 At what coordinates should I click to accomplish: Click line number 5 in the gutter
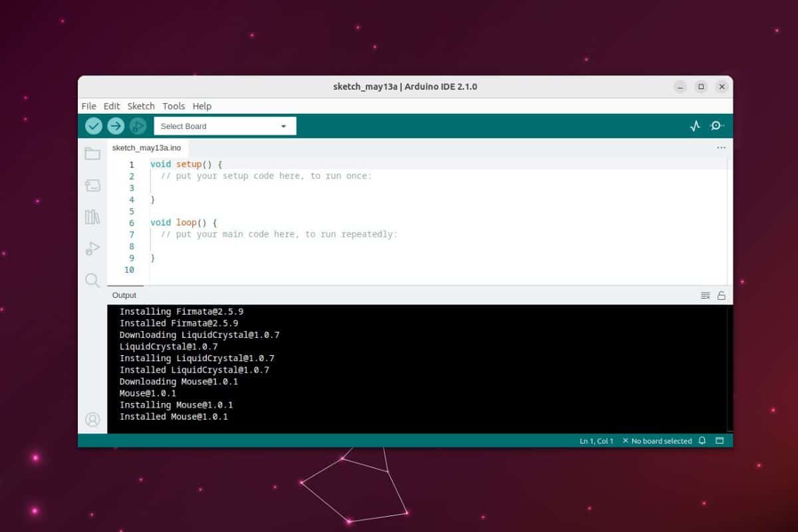(132, 211)
